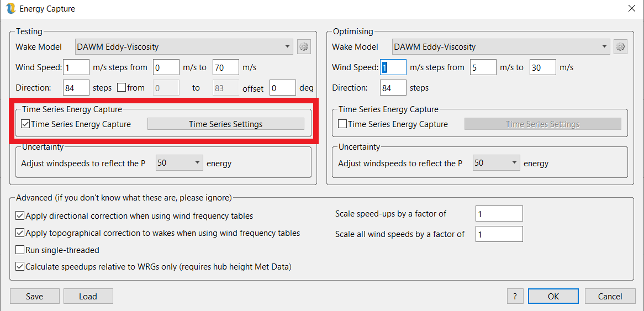This screenshot has height=311, width=644.
Task: Uncheck Calculate speedups relative to WRGs
Action: tap(20, 267)
